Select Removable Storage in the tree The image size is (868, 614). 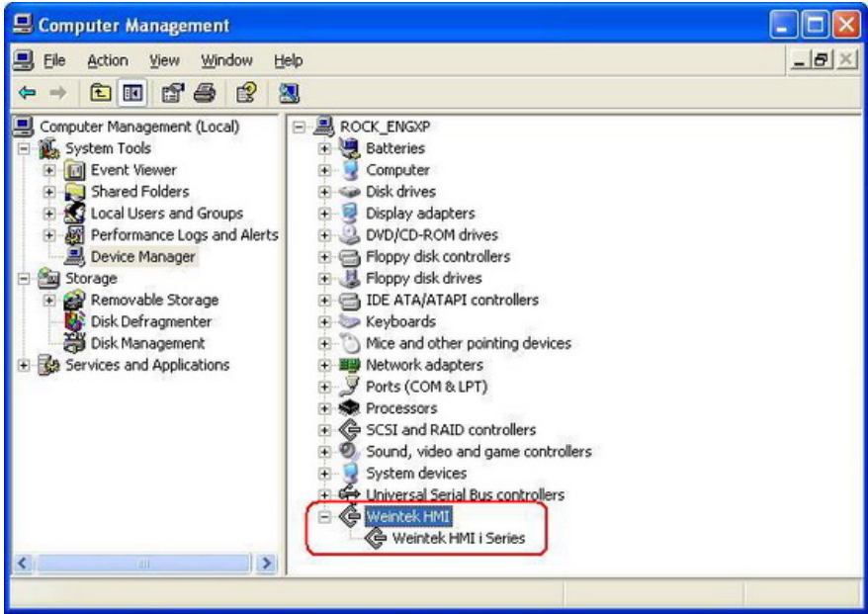pyautogui.click(x=154, y=301)
